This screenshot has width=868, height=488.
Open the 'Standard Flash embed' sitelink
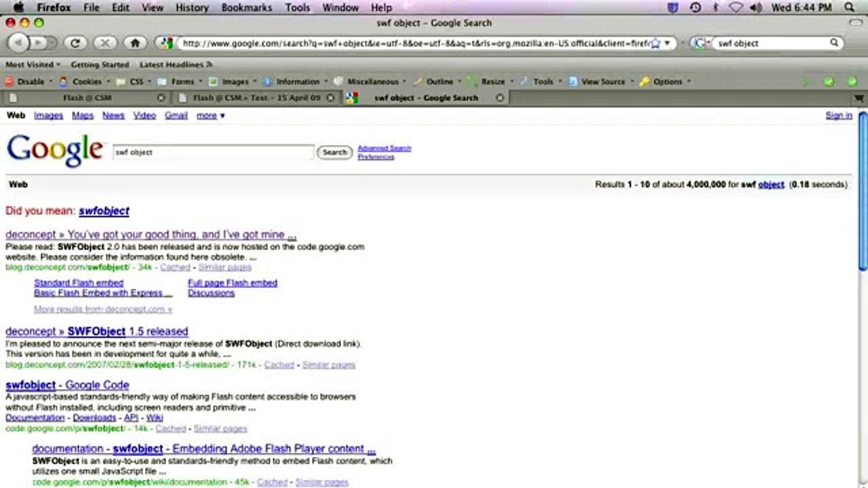coord(79,283)
